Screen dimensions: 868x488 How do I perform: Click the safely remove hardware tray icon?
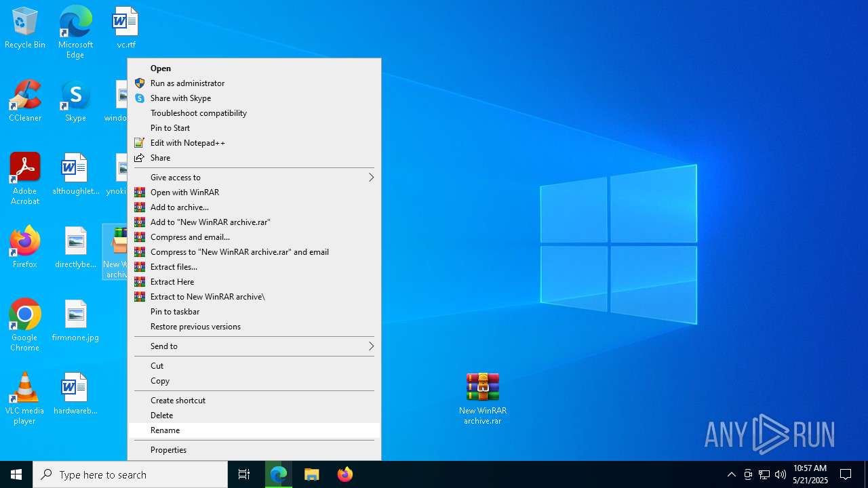(x=748, y=474)
